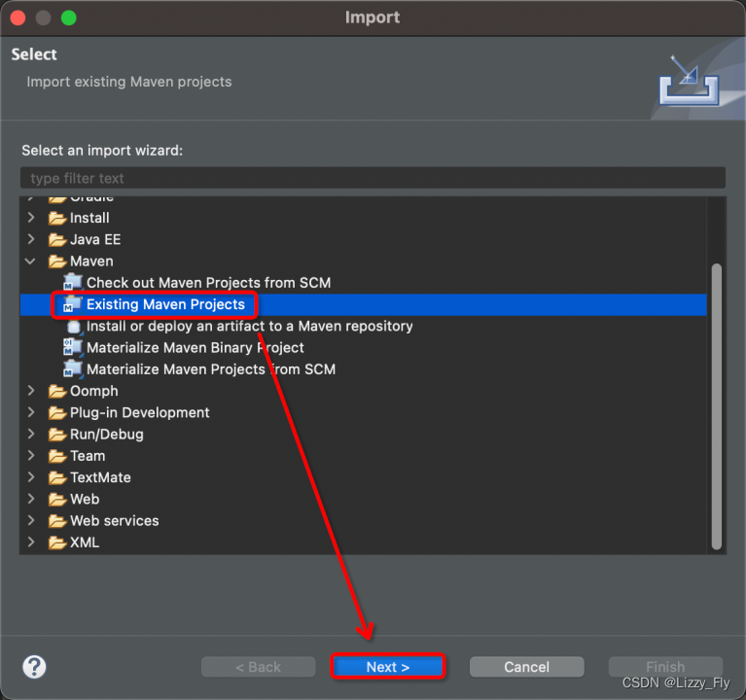This screenshot has height=700, width=746.
Task: Click the Web services folder icon
Action: pyautogui.click(x=57, y=521)
